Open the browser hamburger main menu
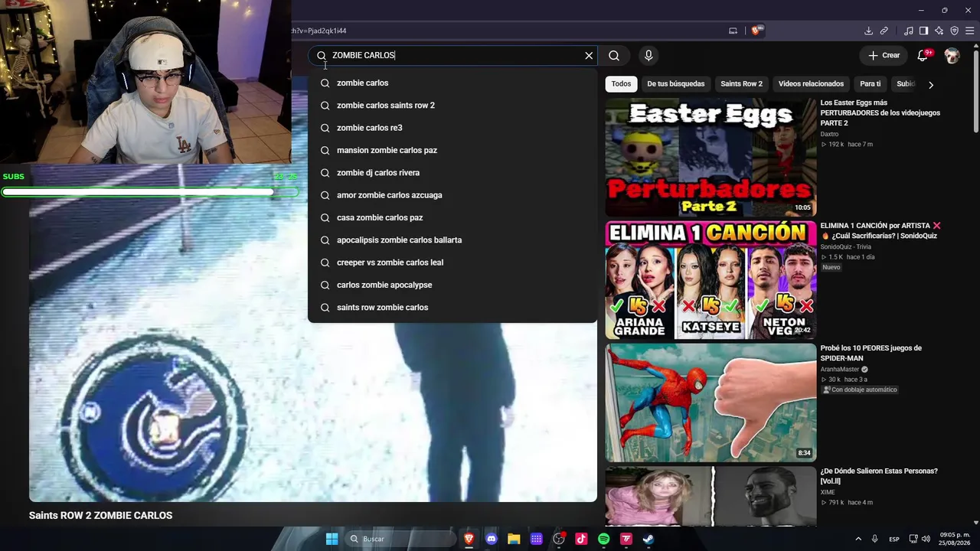This screenshot has width=980, height=551. (970, 31)
